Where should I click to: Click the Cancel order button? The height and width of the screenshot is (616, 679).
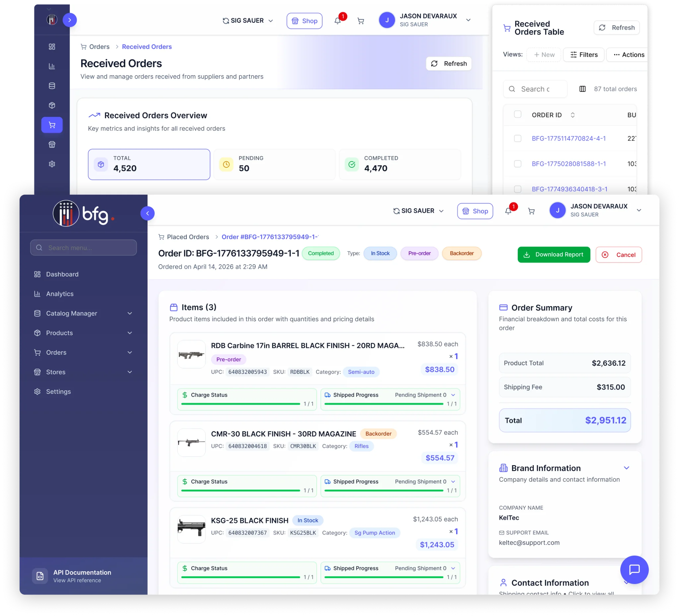click(619, 255)
